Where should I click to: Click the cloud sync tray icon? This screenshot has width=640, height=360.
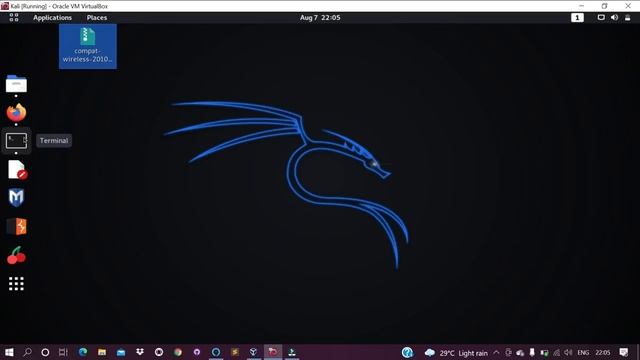(520, 353)
